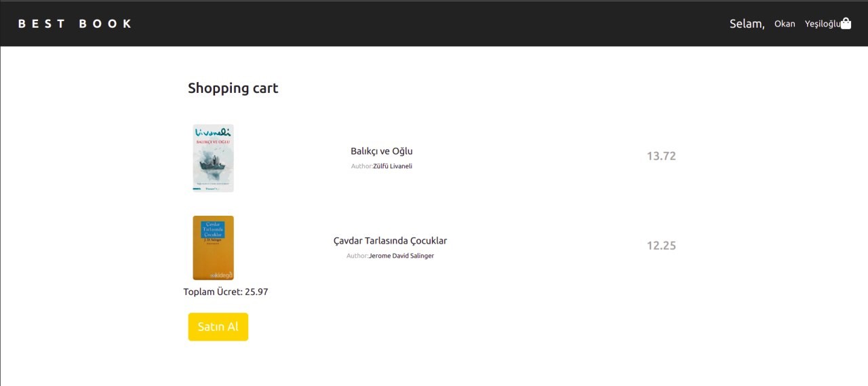Click the Yeşiloğlu surname in header

coord(823,24)
